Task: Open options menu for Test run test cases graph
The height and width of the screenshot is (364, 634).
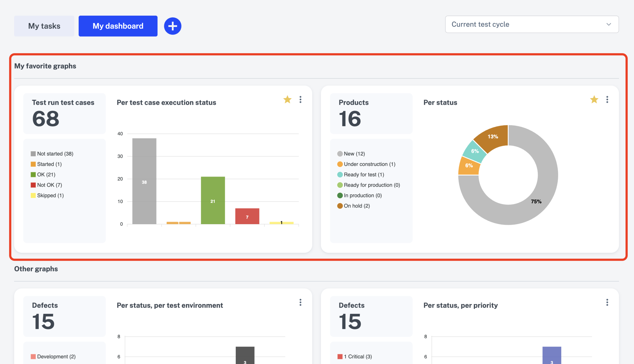Action: pyautogui.click(x=300, y=100)
